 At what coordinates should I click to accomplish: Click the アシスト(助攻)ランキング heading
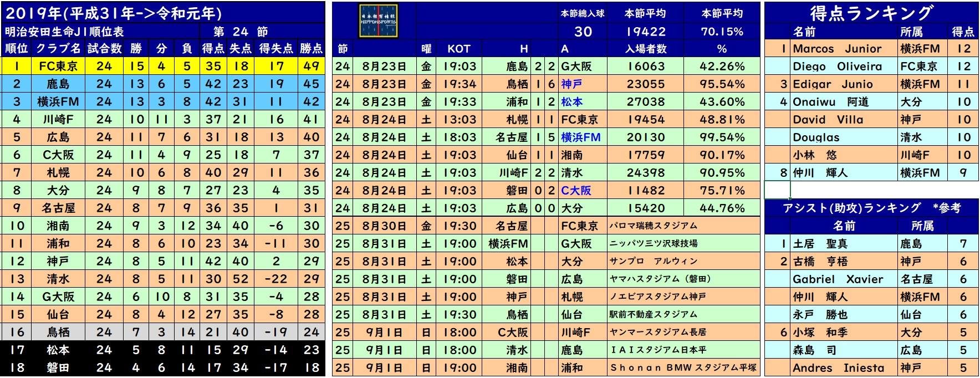[871, 208]
